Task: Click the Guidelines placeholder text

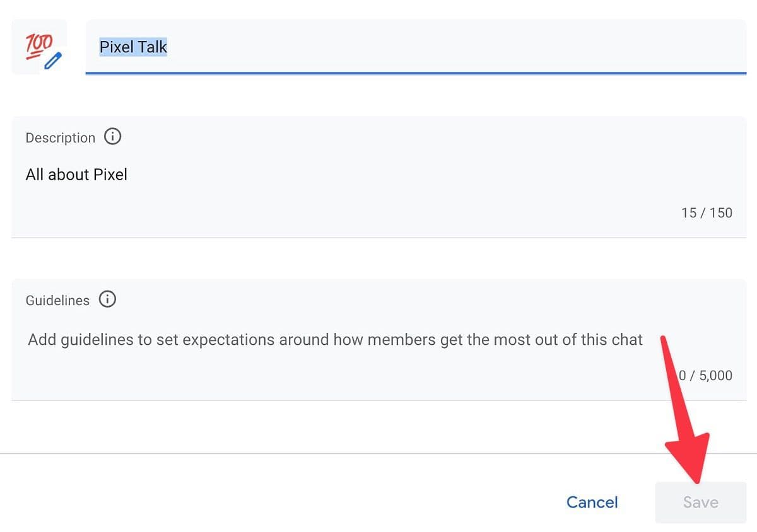Action: point(335,340)
